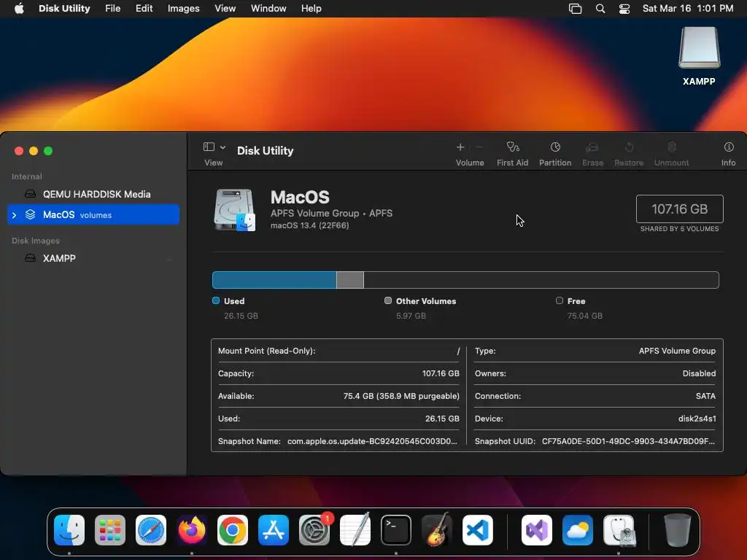This screenshot has width=747, height=560.
Task: Launch Safari from the Dock
Action: tap(151, 529)
